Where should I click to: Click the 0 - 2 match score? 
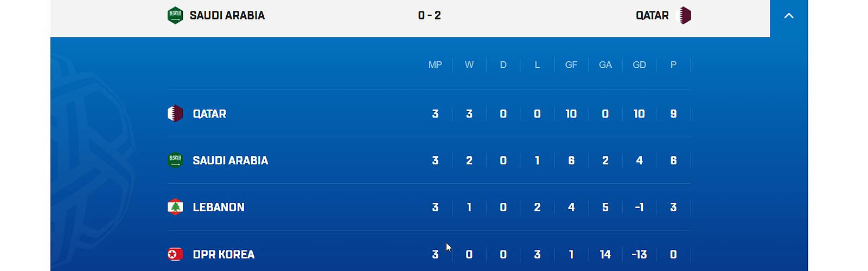[429, 15]
